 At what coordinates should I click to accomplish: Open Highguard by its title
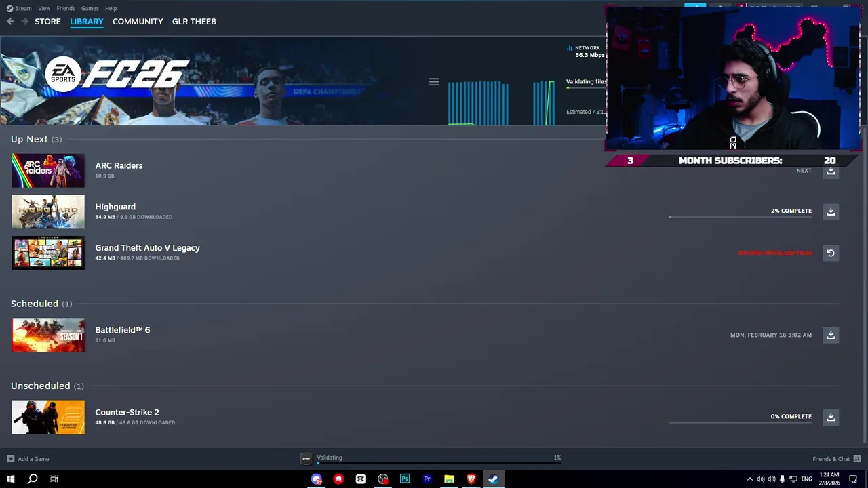(x=115, y=207)
